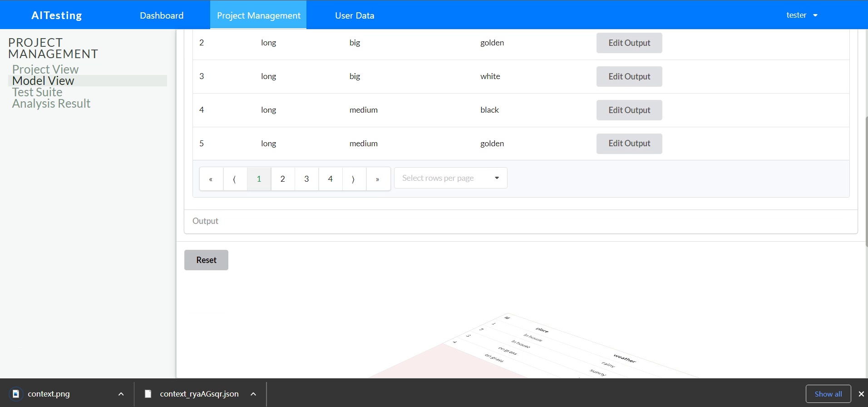Image resolution: width=868 pixels, height=407 pixels.
Task: Expand tester user menu
Action: (x=802, y=15)
